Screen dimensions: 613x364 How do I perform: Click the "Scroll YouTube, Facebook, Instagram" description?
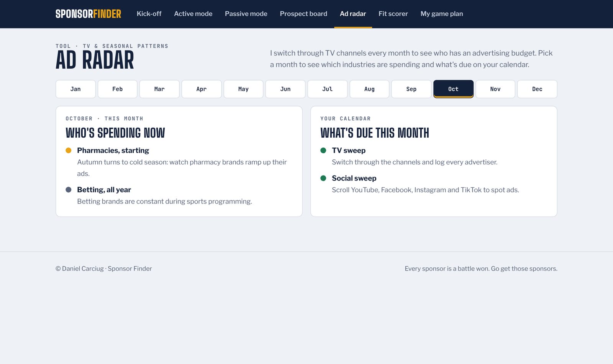click(425, 190)
